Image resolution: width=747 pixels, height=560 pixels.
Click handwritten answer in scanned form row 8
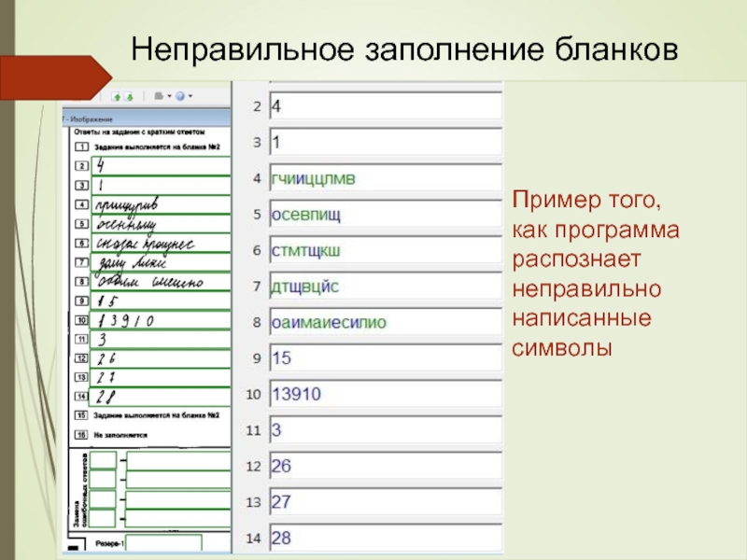coord(150,282)
